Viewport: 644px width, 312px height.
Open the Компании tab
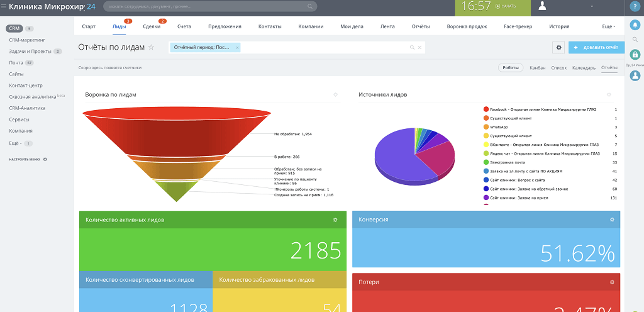[x=311, y=26]
